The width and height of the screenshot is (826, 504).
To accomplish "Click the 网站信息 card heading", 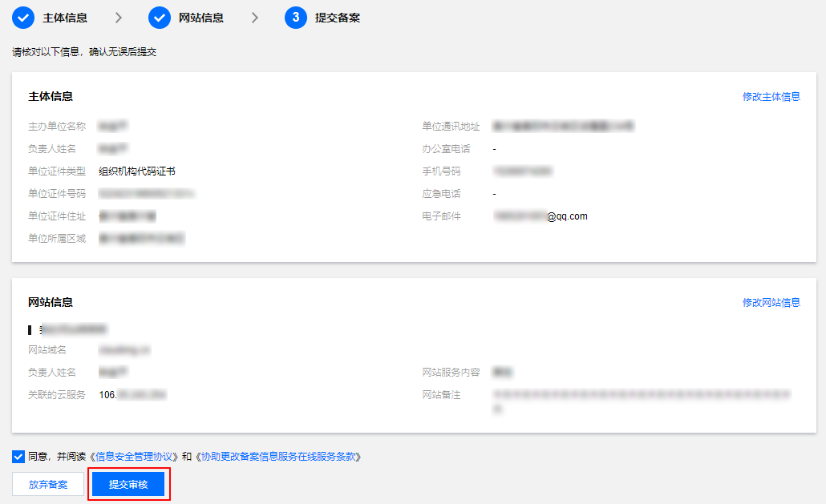I will tap(51, 302).
